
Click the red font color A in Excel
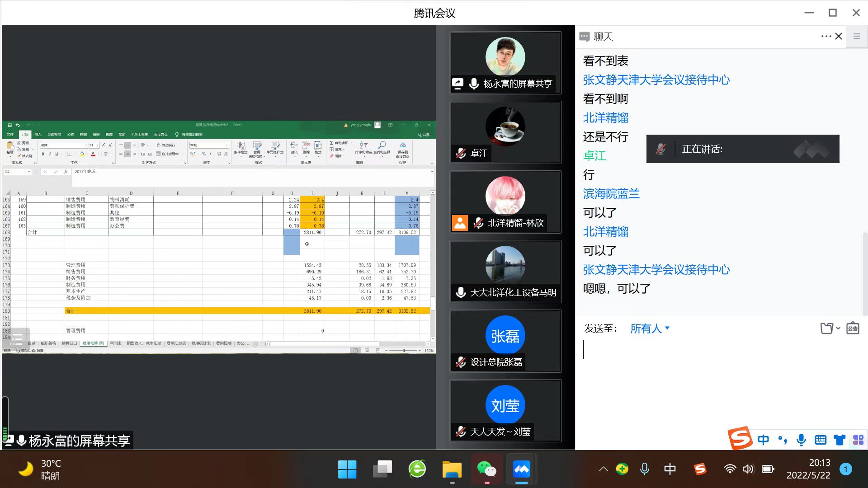[93, 154]
